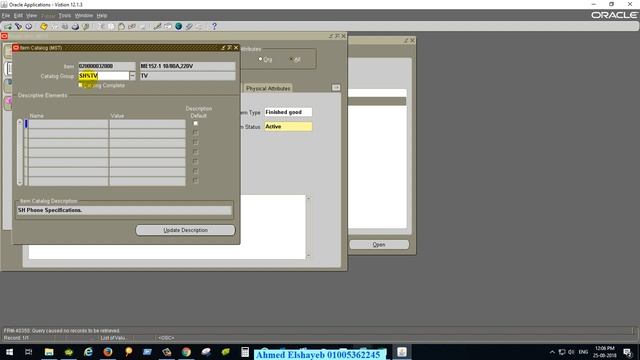Open the tab overflow list button
The image size is (640, 360).
(x=336, y=88)
